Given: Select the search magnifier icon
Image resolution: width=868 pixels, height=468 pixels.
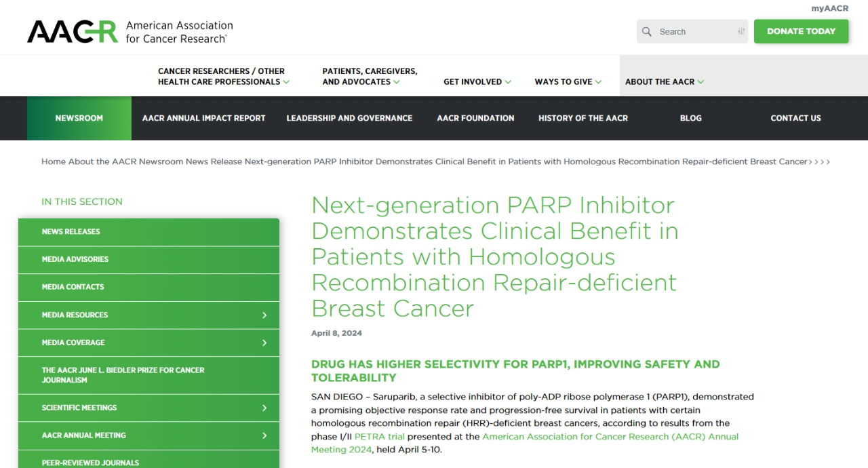Looking at the screenshot, I should [647, 31].
